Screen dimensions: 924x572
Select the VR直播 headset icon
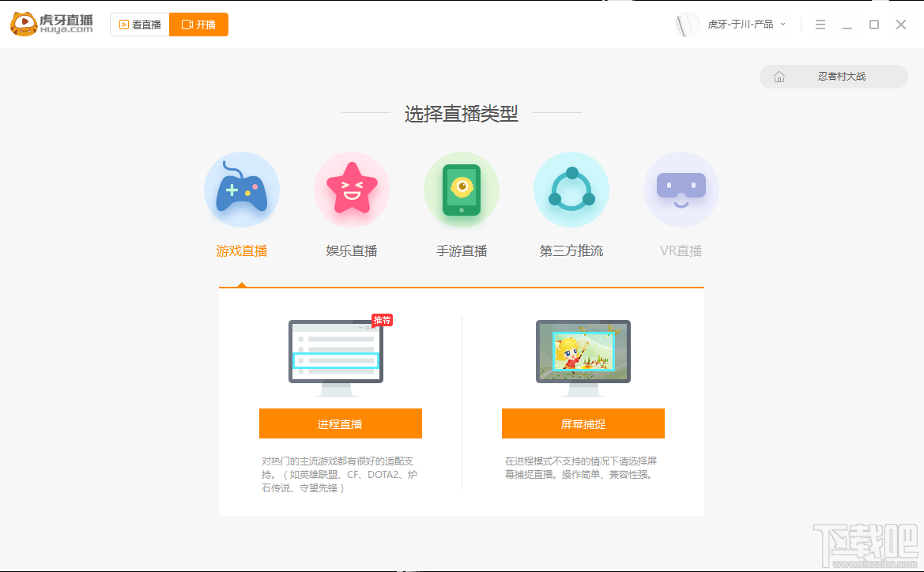point(681,190)
